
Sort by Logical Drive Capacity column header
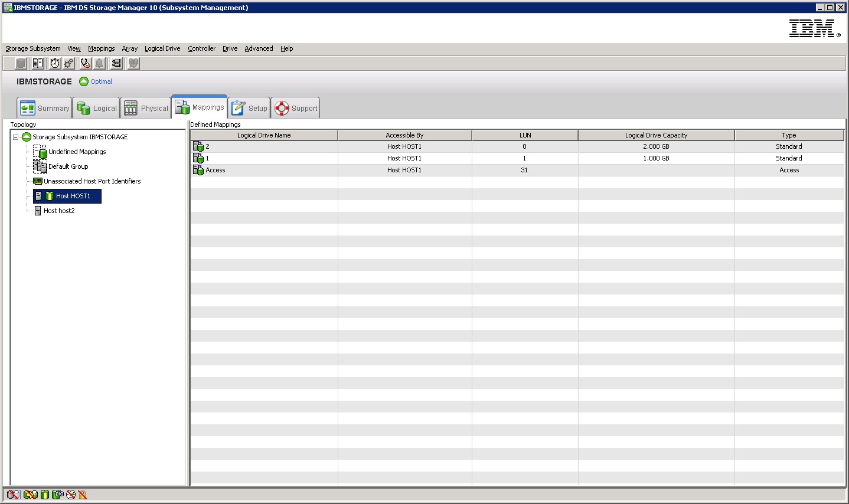click(656, 135)
